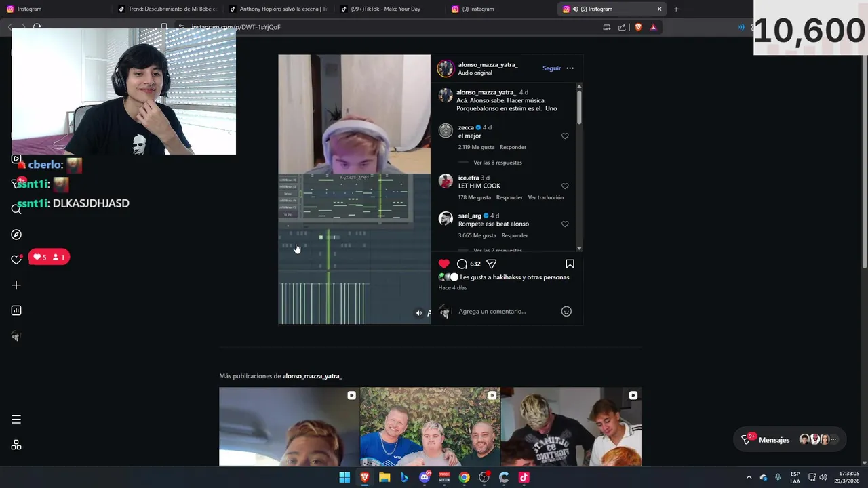Open the dashboard chart icon in sidebar
Screen dimensions: 868x488
point(16,310)
